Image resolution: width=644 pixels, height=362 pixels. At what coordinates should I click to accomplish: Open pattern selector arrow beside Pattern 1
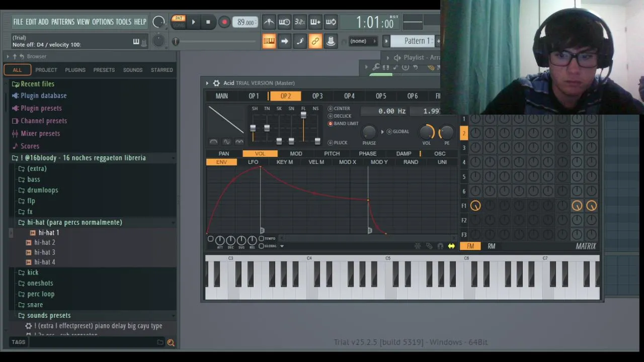click(386, 41)
